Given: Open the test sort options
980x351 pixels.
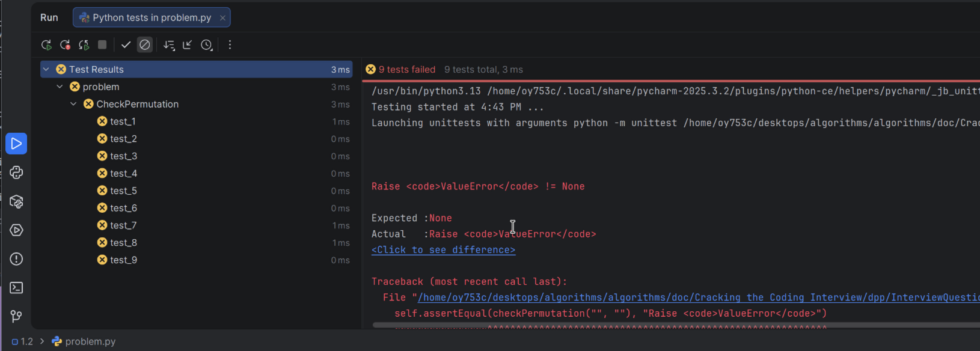Looking at the screenshot, I should 169,45.
